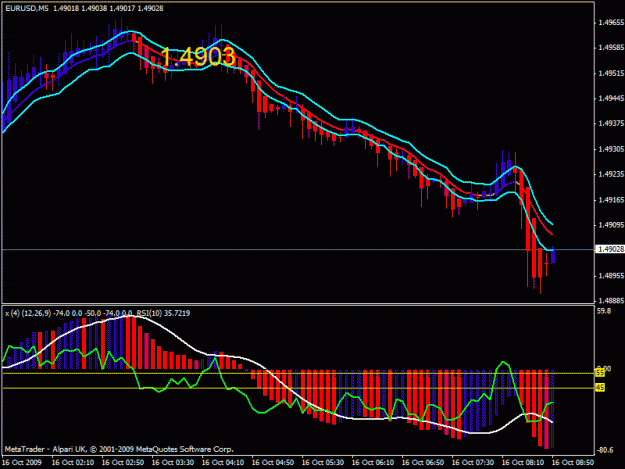Click the 16 Oct 2009 time axis label
This screenshot has height=469, width=625.
point(22,462)
